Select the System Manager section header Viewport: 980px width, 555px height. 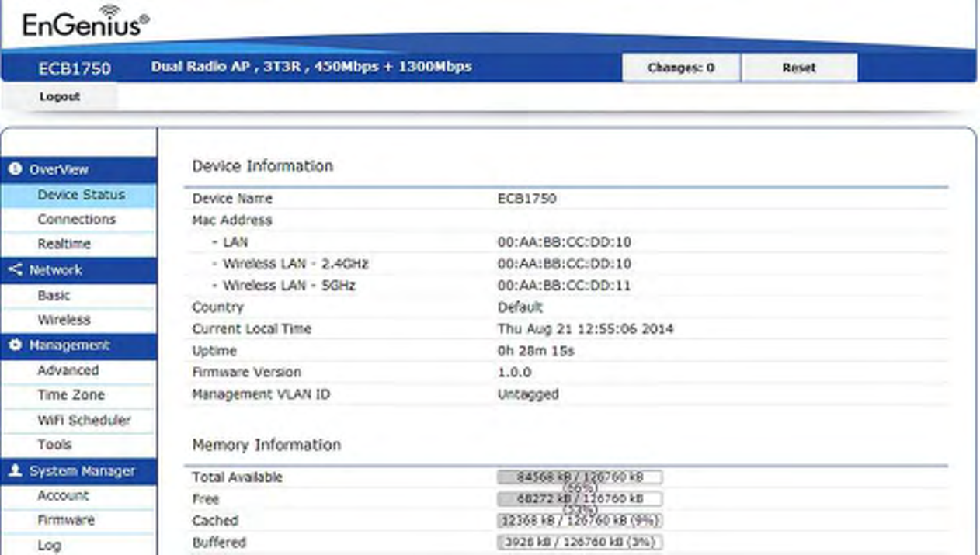coord(78,471)
